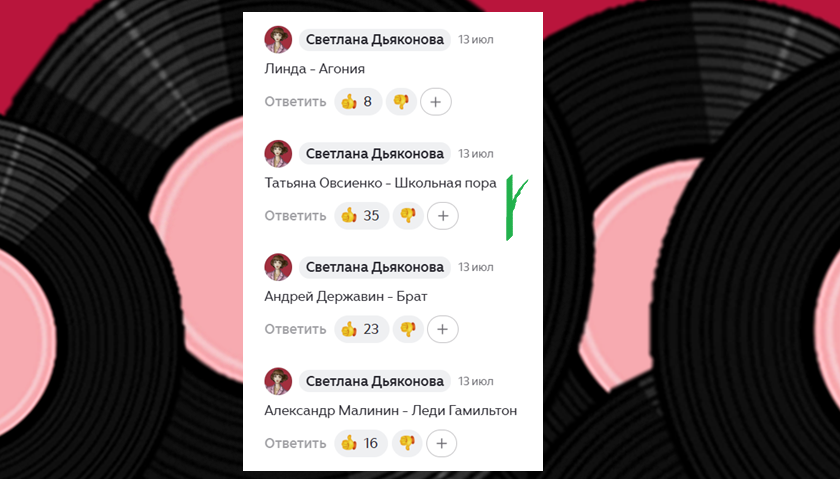Add reaction to Школьная пора comment
This screenshot has width=840, height=479.
(442, 215)
